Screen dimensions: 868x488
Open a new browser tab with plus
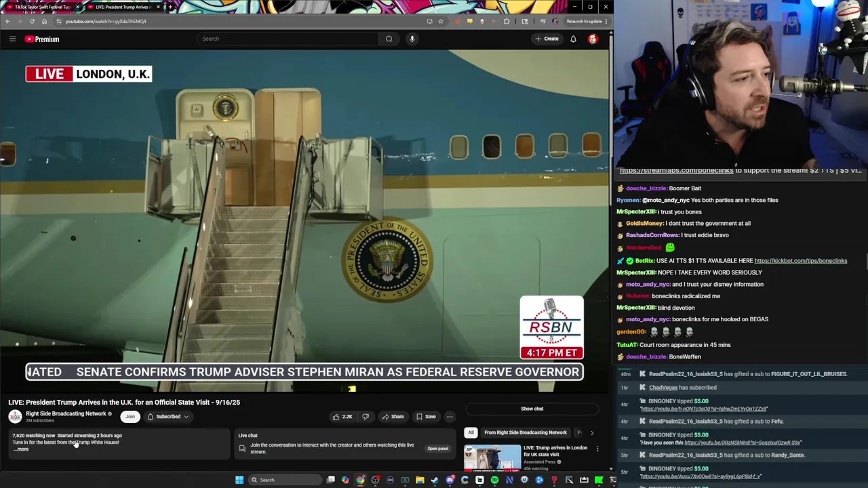170,7
